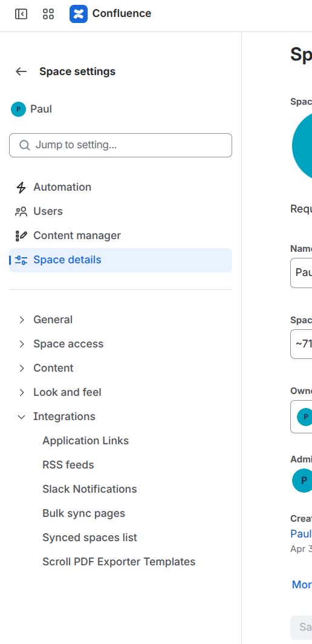Click the Automation lightning bolt icon
Screen dimensions: 312x644
(x=21, y=187)
